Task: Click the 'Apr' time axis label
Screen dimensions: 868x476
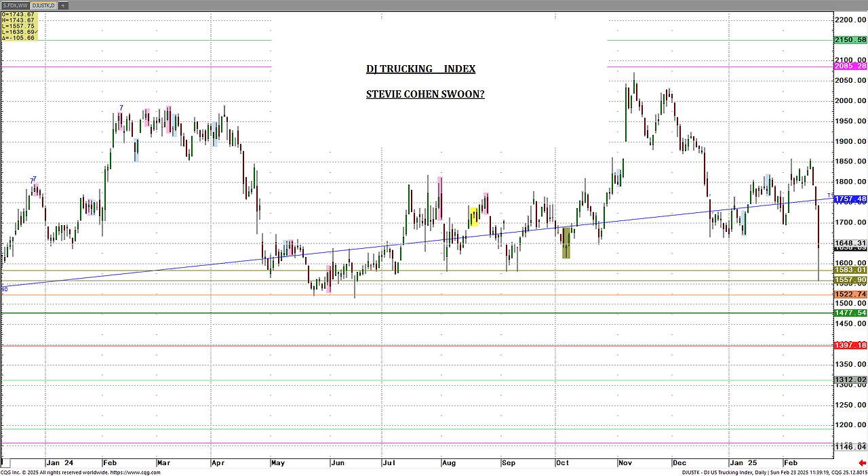Action: (x=218, y=464)
